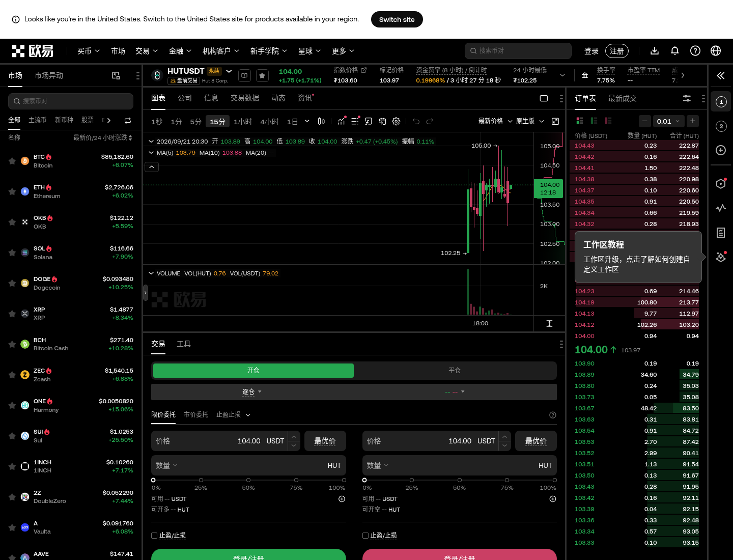The image size is (733, 560).
Task: Set buy amount slider to 25%
Action: point(201,480)
